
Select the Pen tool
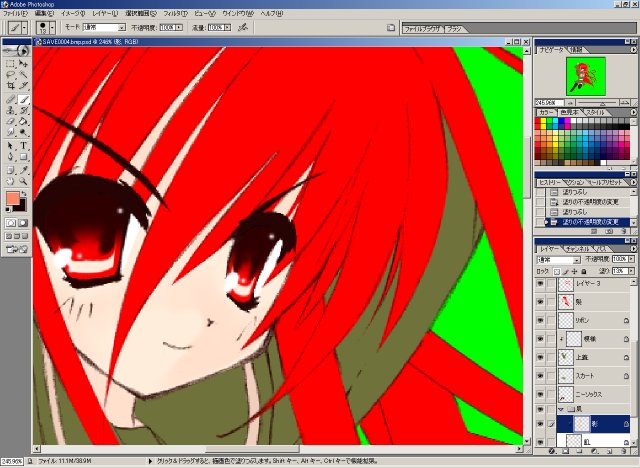pyautogui.click(x=10, y=157)
